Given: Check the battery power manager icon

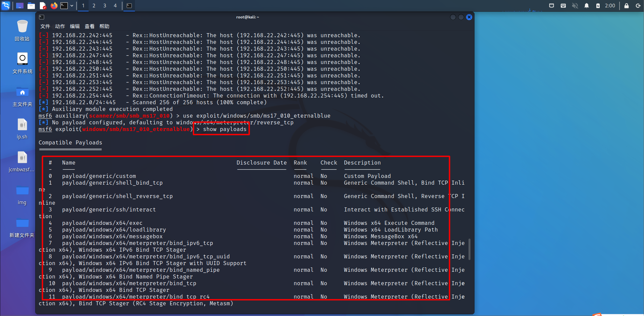Looking at the screenshot, I should pyautogui.click(x=598, y=6).
